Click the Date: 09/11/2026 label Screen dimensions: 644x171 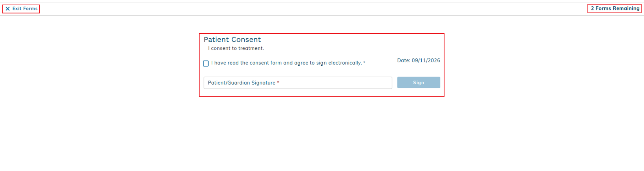[419, 60]
